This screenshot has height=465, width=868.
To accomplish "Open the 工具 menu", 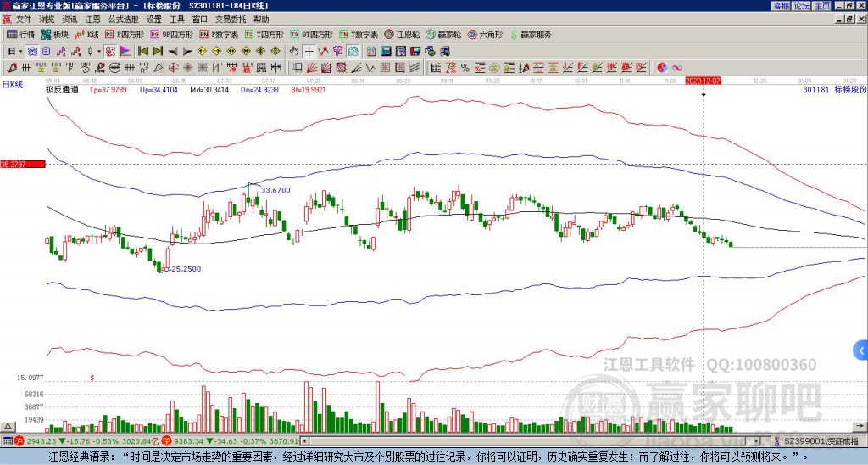I will coord(176,20).
